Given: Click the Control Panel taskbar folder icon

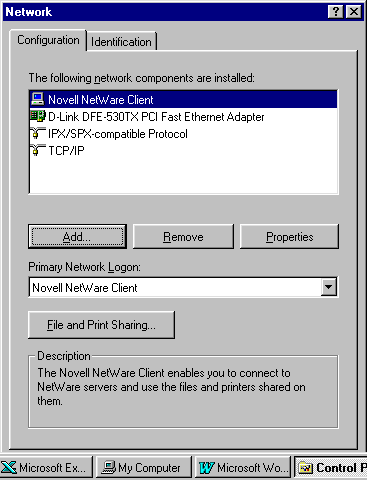Looking at the screenshot, I should (305, 468).
